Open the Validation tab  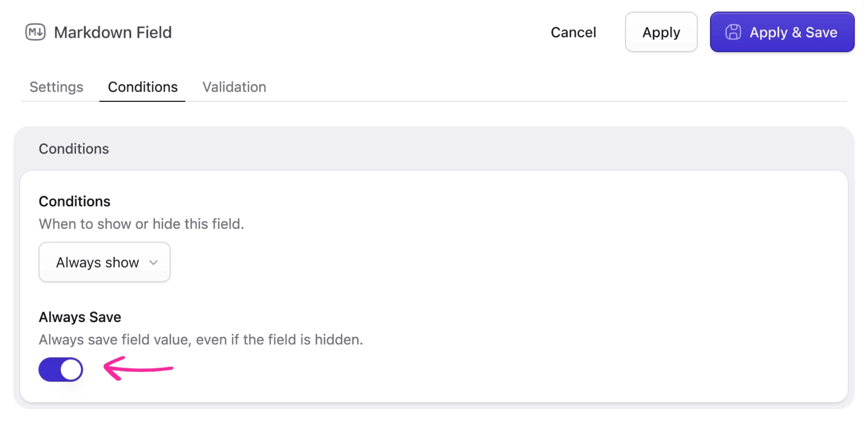(x=234, y=87)
